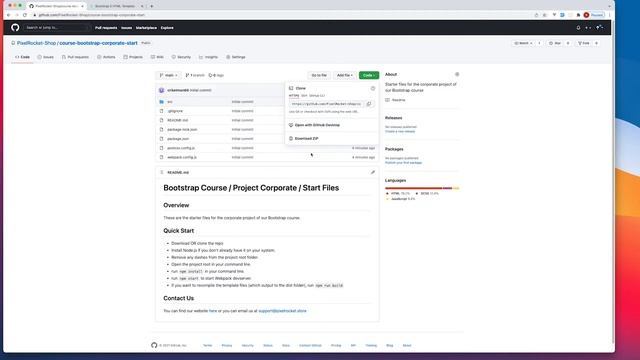Open the repository Settings tab
The image size is (640, 360).
[236, 57]
